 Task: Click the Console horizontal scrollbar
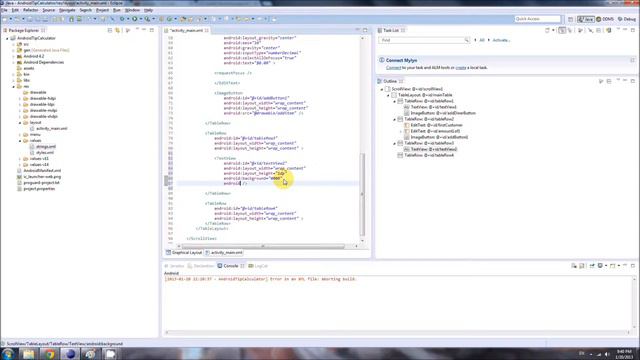coord(398,333)
